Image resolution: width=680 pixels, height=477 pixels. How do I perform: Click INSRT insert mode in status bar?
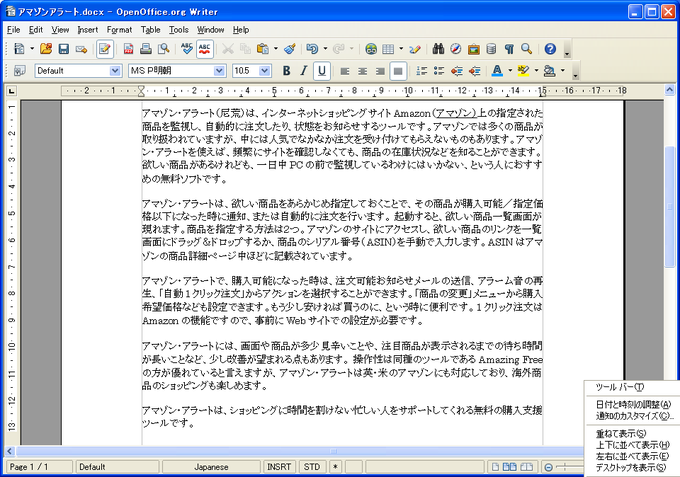coord(279,467)
